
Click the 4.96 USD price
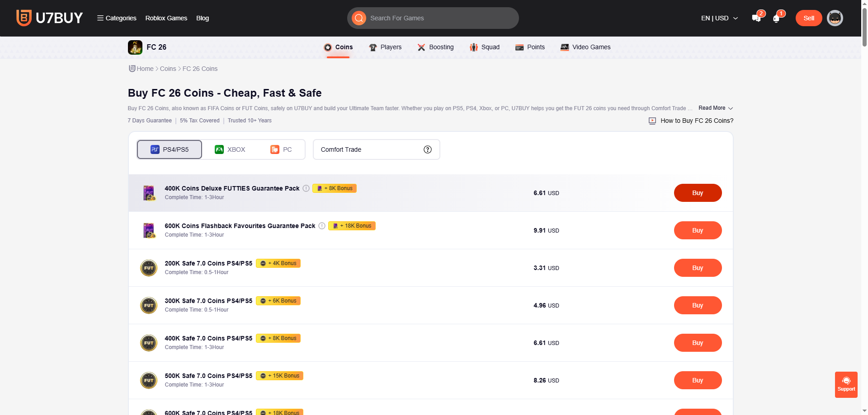point(546,305)
